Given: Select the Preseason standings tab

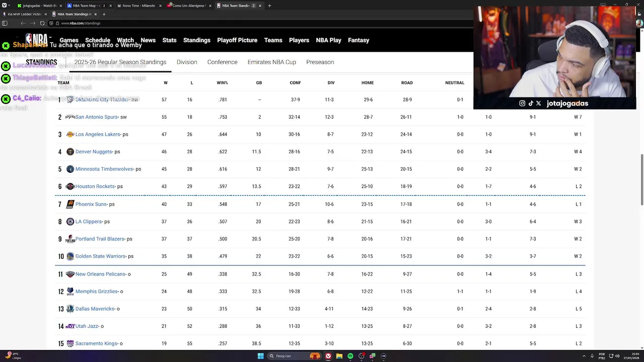Looking at the screenshot, I should (x=320, y=62).
